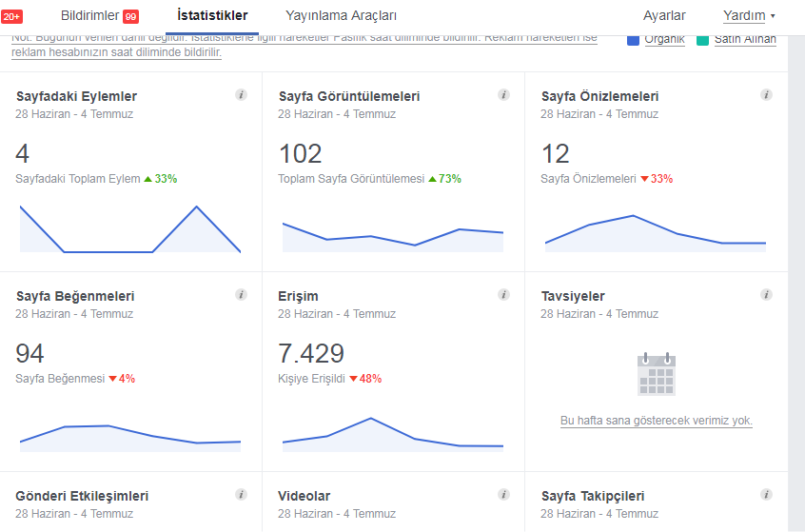Go to Yayınlama Araçları tab
Image resolution: width=805 pixels, height=532 pixels.
(x=341, y=16)
